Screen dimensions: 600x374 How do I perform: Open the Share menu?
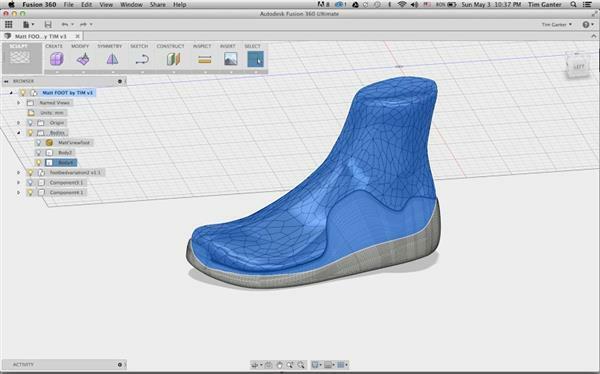pyautogui.click(x=158, y=5)
